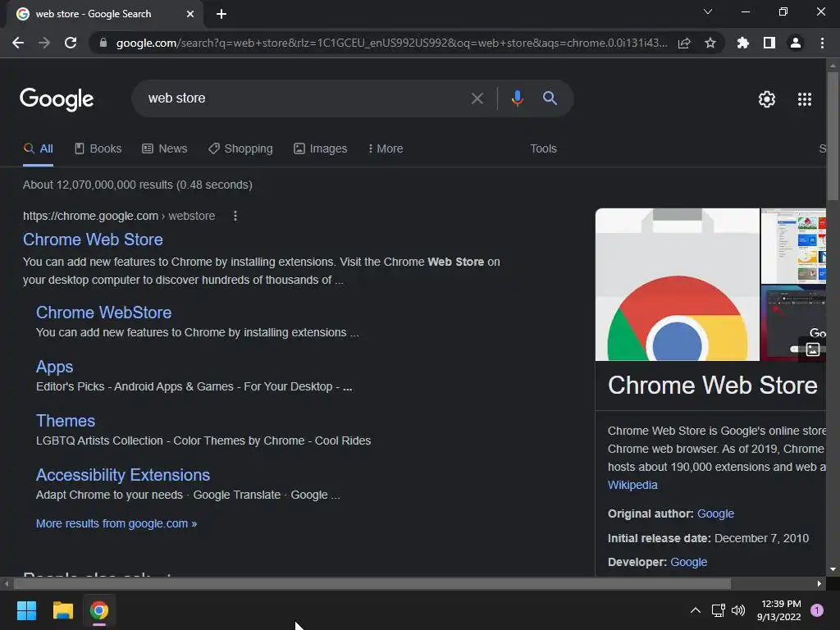Click the Google logo
Viewport: 840px width, 630px height.
click(x=57, y=99)
